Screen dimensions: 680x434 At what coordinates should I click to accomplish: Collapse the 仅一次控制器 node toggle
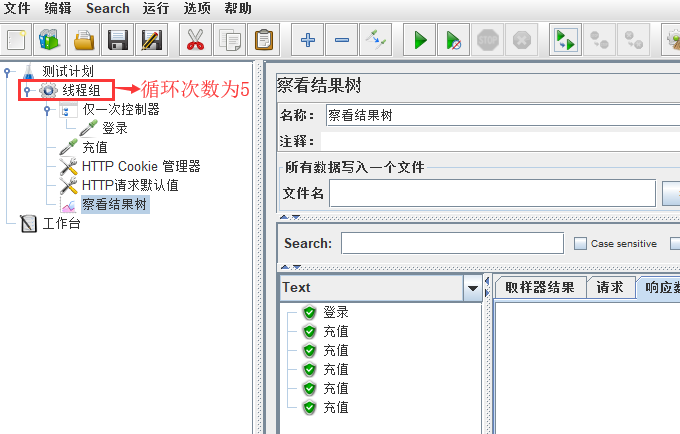pos(46,110)
